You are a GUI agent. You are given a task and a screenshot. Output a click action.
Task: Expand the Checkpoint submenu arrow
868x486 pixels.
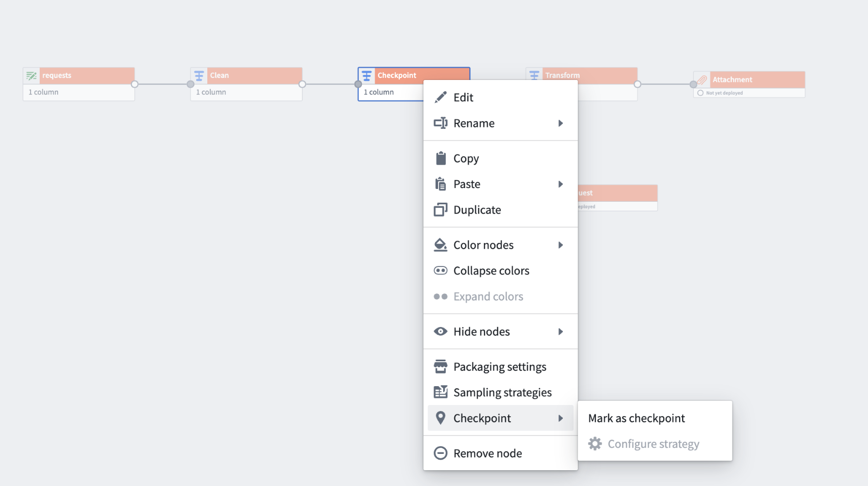(x=560, y=418)
